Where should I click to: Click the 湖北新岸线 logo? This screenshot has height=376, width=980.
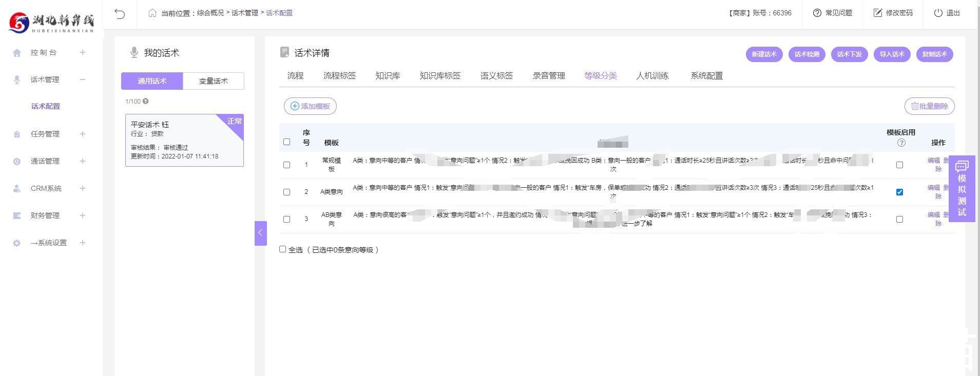coord(51,23)
